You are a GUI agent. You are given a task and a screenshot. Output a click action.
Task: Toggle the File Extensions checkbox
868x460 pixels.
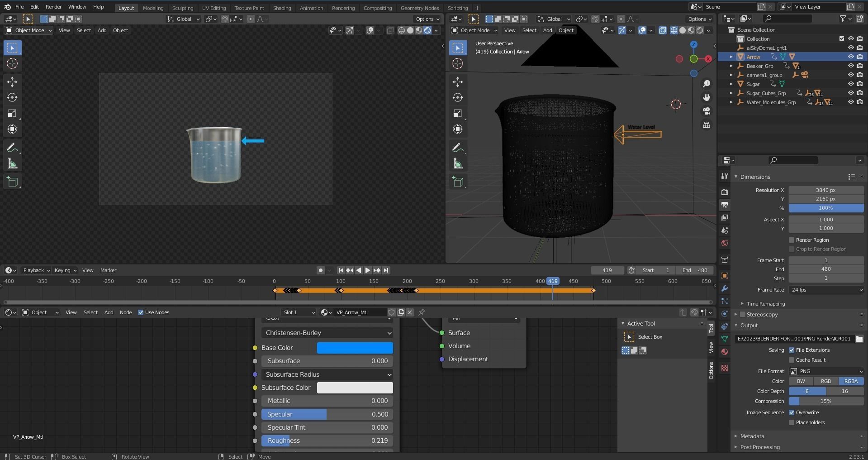[x=792, y=350]
